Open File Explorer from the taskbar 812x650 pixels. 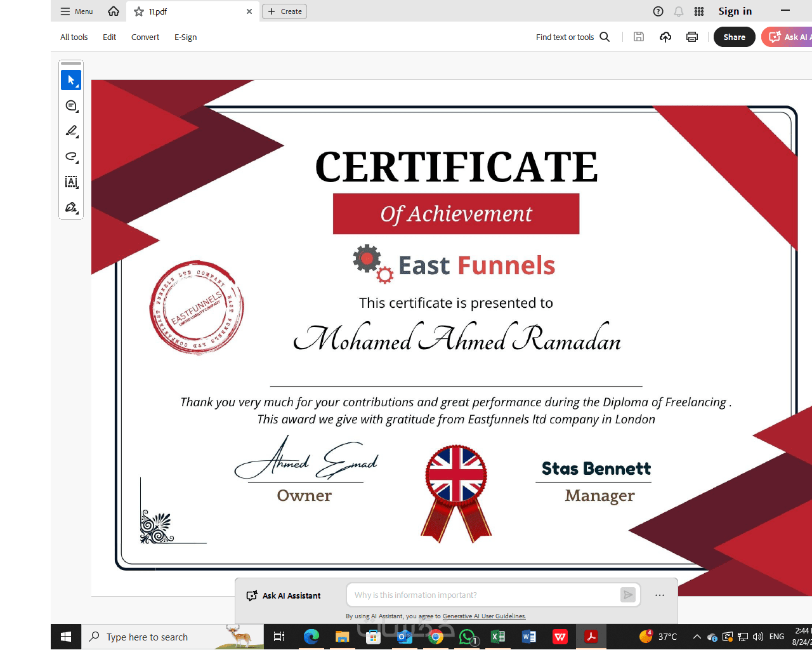click(342, 637)
